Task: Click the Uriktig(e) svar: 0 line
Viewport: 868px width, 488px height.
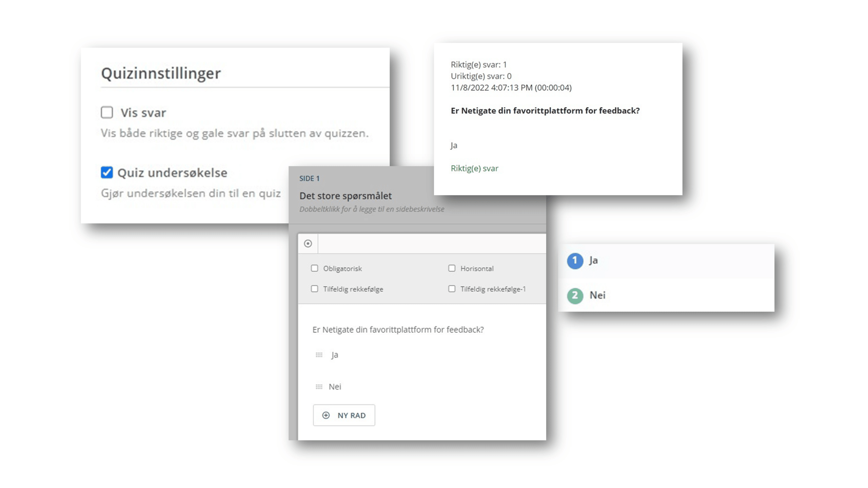Action: (x=481, y=76)
